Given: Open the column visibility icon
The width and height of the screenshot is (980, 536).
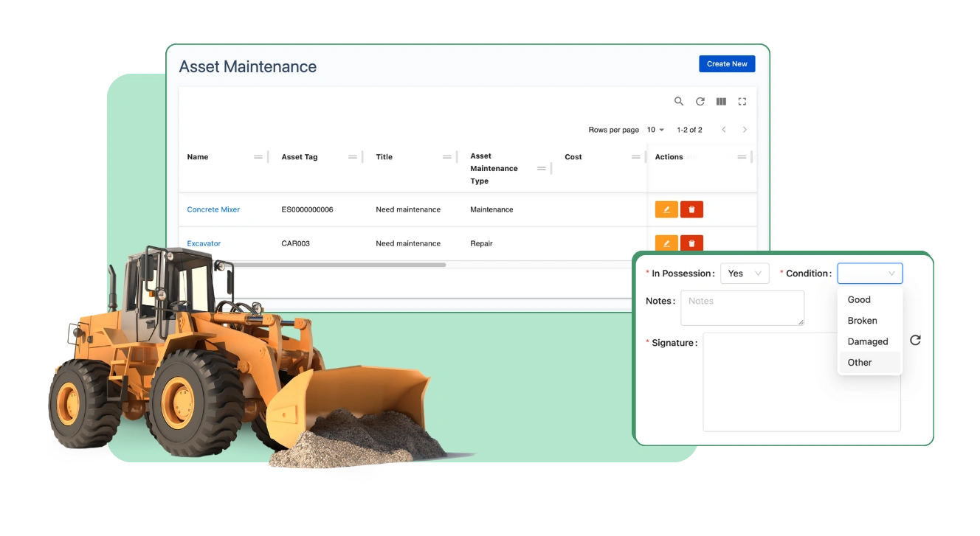Looking at the screenshot, I should click(721, 102).
